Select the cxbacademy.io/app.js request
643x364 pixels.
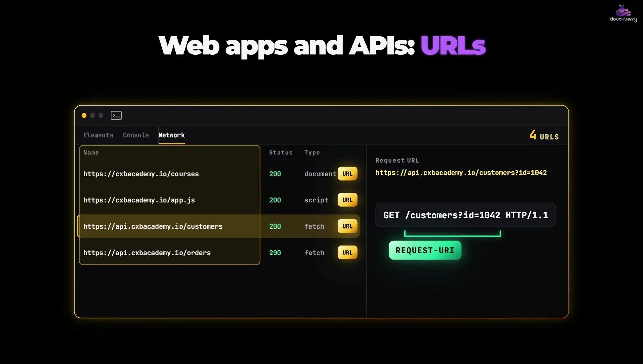point(220,200)
